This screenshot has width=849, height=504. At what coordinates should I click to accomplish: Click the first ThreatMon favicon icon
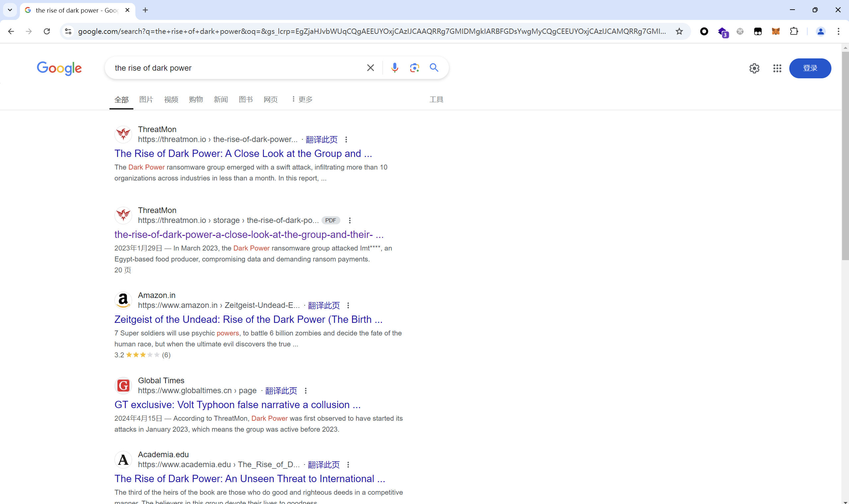coord(123,134)
